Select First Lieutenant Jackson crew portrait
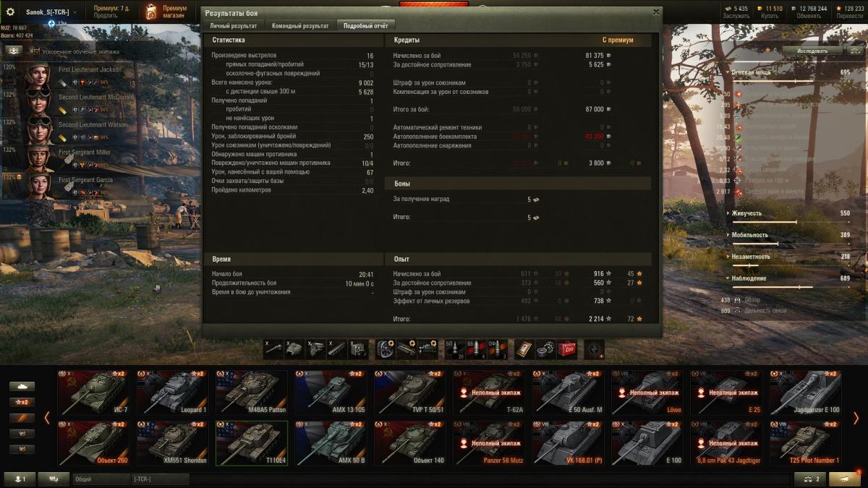 tap(38, 77)
